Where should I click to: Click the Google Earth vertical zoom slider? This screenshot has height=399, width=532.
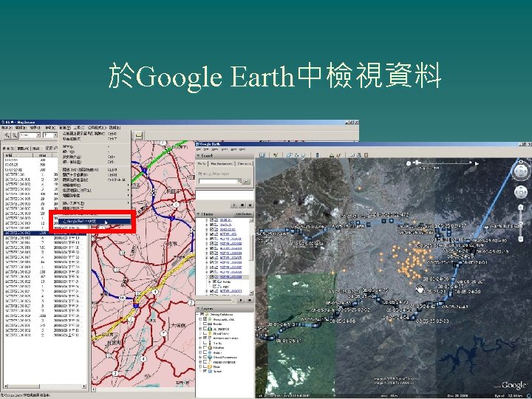(521, 223)
